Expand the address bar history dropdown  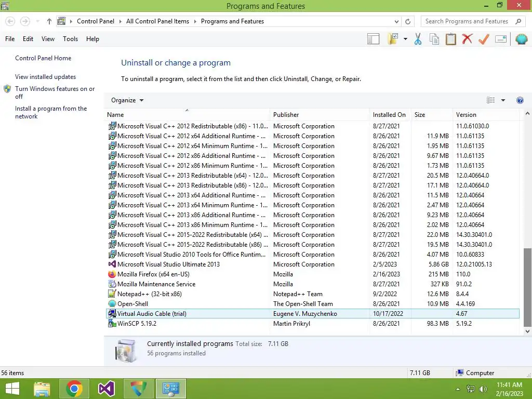point(396,21)
